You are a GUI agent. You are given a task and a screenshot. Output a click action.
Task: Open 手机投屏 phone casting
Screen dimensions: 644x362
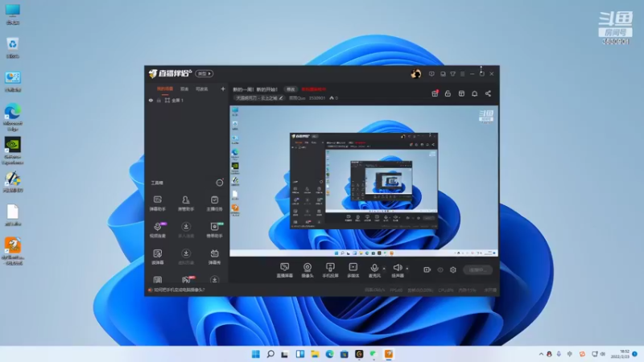(330, 270)
